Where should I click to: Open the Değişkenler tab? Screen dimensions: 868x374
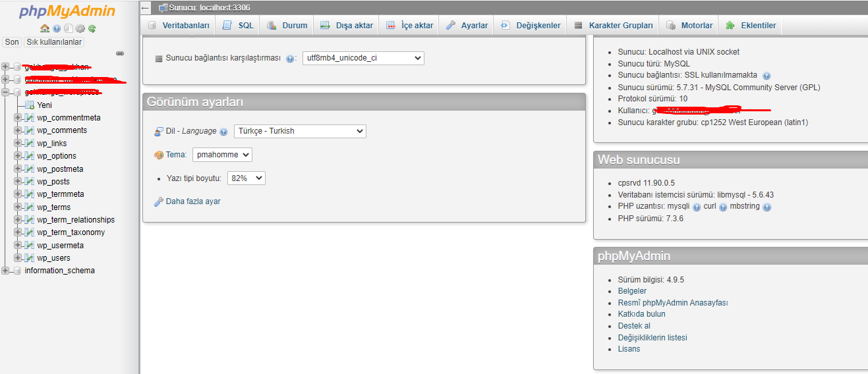pos(530,26)
